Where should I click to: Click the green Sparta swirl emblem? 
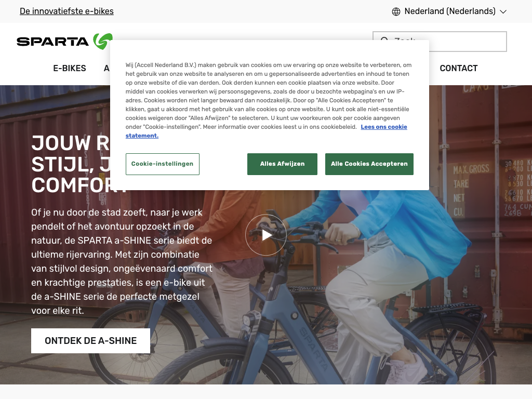coord(103,42)
